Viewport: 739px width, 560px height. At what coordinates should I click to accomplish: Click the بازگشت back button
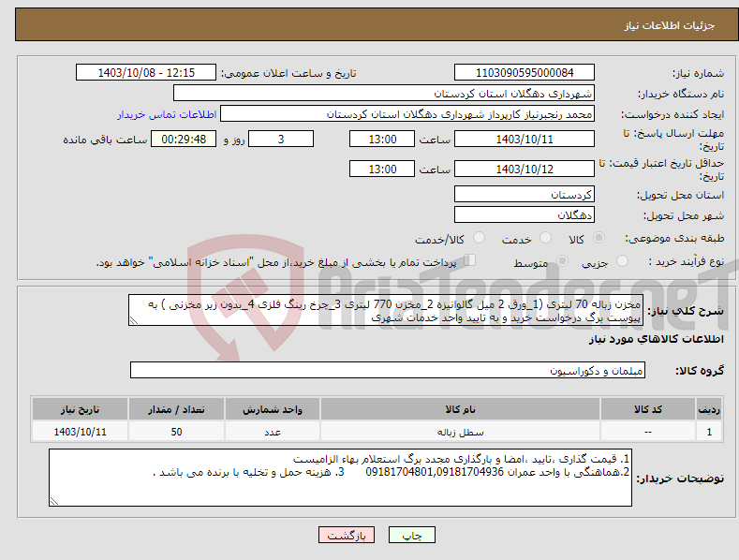click(x=347, y=535)
